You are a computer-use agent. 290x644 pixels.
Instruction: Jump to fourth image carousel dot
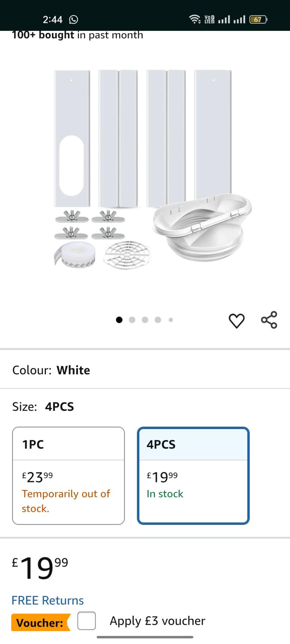point(158,320)
